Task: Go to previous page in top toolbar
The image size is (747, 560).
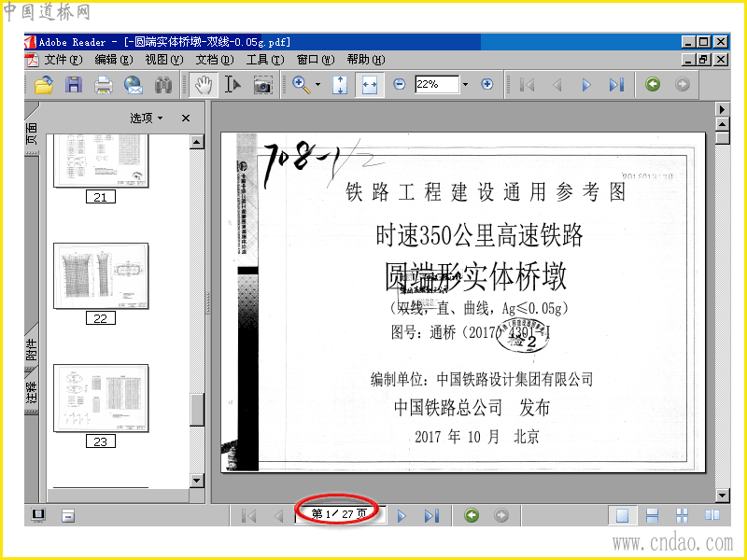Action: click(x=557, y=85)
